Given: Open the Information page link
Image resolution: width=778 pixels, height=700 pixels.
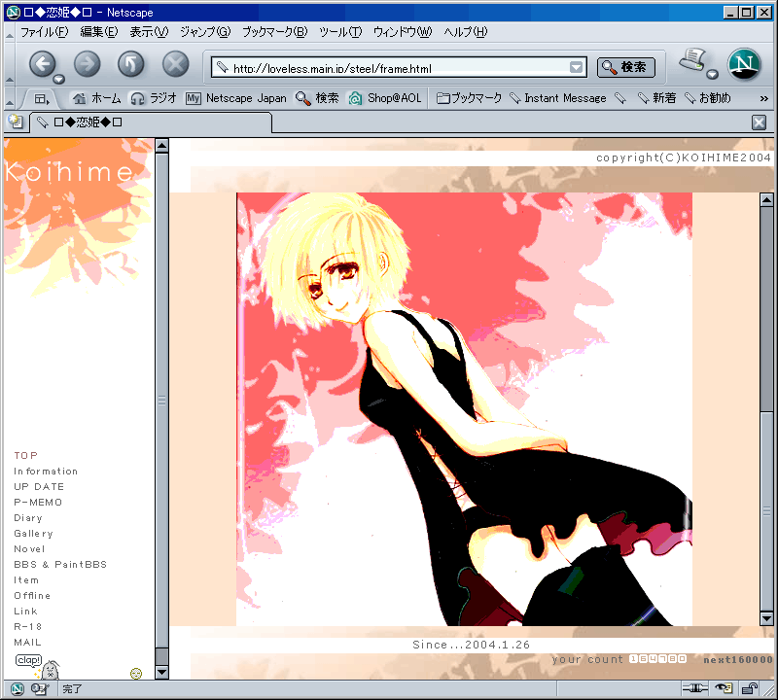Looking at the screenshot, I should pyautogui.click(x=46, y=471).
